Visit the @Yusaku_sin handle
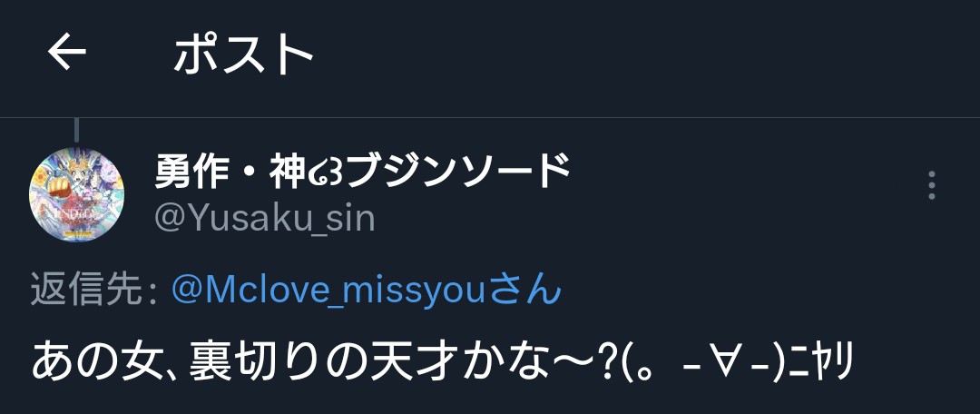The height and width of the screenshot is (414, 980). tap(264, 219)
